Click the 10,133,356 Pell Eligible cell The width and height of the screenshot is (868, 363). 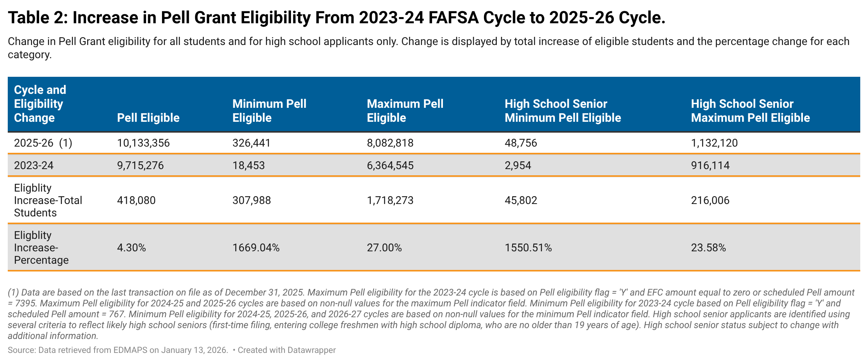(x=143, y=143)
